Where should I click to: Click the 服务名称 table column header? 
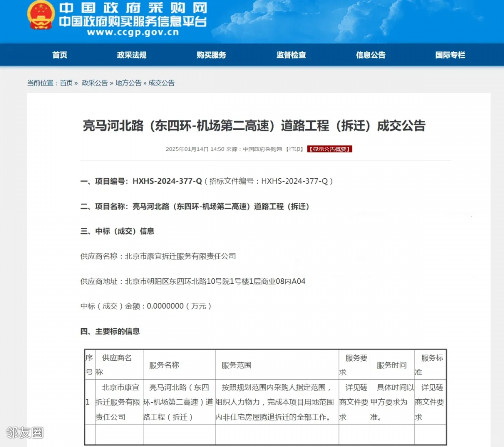[x=164, y=365]
